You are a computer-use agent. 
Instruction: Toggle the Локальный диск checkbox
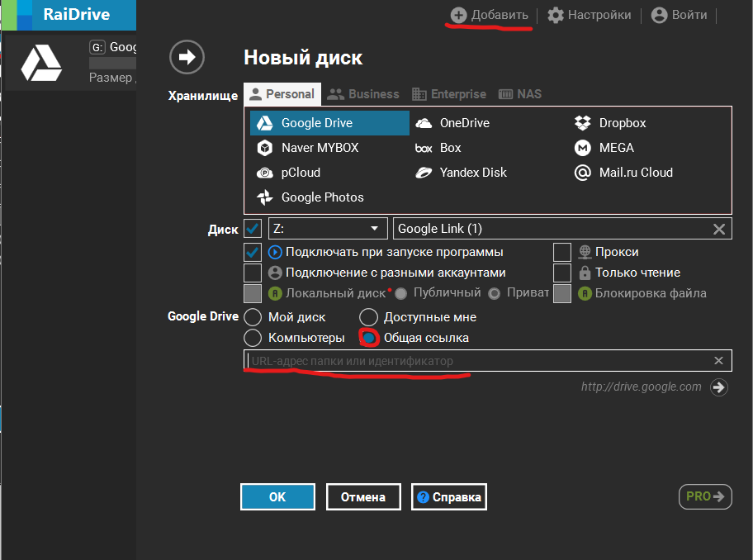(253, 293)
